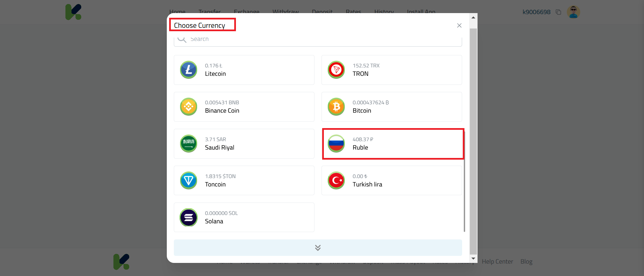This screenshot has width=644, height=276.
Task: Click the dialog scrollbar up arrow
Action: (473, 17)
